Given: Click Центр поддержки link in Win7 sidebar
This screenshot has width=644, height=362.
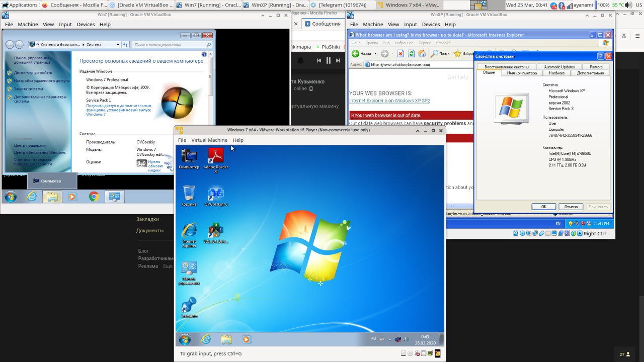Looking at the screenshot, I should pyautogui.click(x=30, y=146).
